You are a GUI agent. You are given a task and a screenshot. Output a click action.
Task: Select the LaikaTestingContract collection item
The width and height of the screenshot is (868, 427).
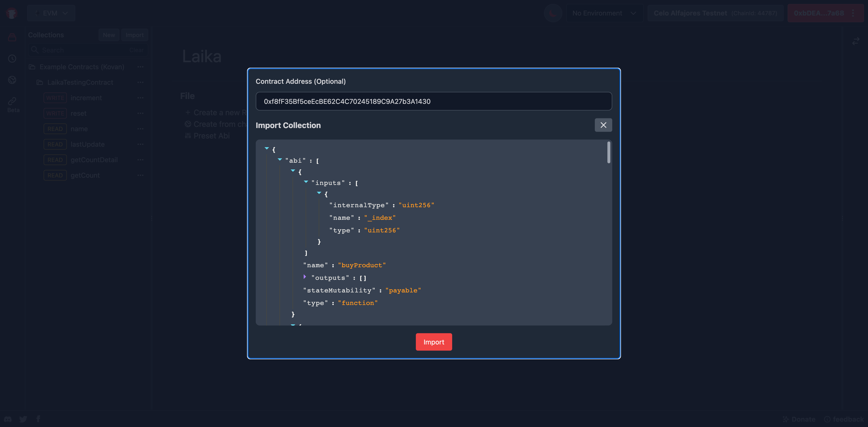(x=80, y=82)
